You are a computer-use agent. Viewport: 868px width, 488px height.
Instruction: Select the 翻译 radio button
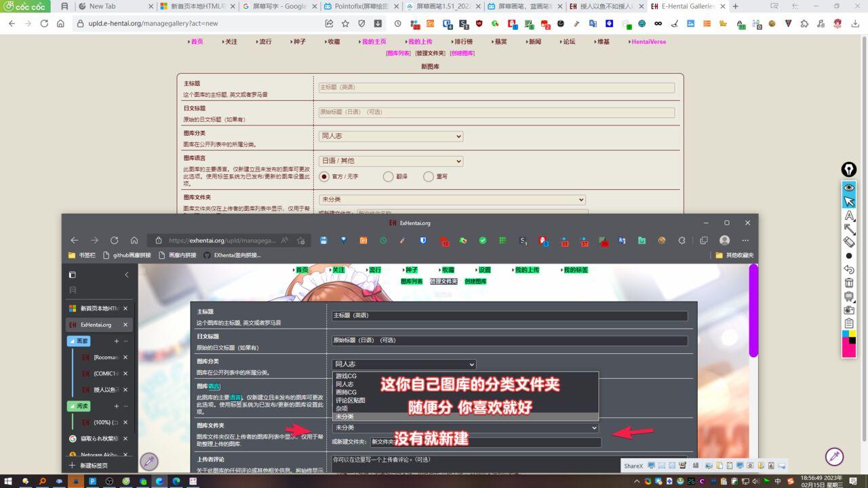tap(389, 176)
